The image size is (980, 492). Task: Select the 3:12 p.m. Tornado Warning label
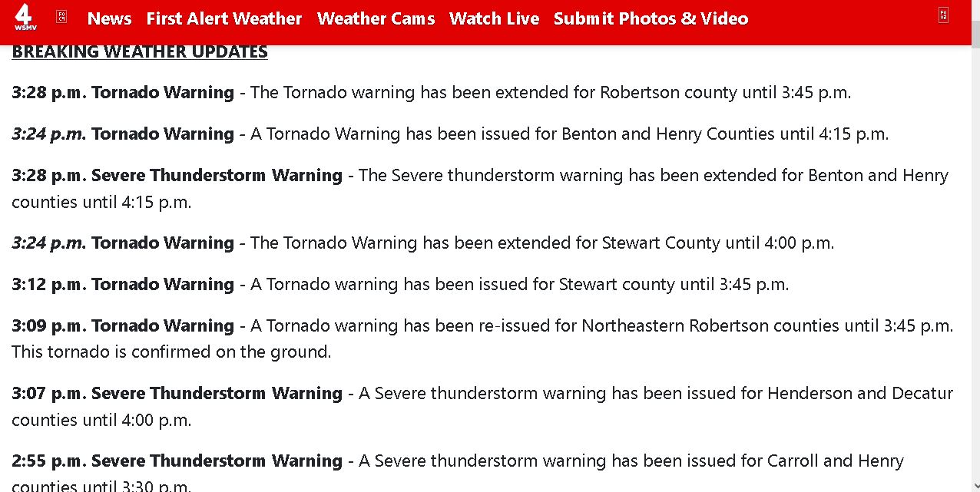coord(123,284)
